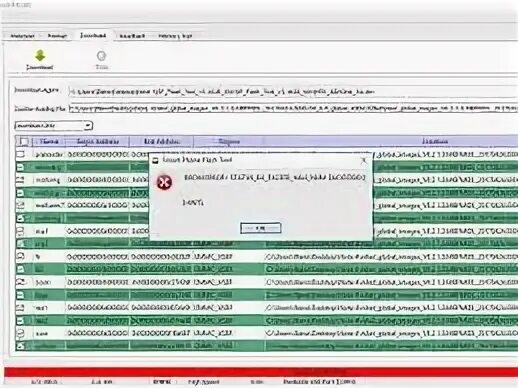Open the Readback tab
This screenshot has width=518, height=388.
coord(132,36)
